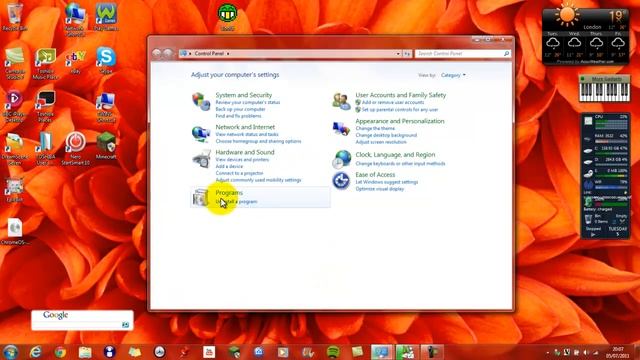This screenshot has height=360, width=640.
Task: Click Connect to a projector link
Action: 239,173
